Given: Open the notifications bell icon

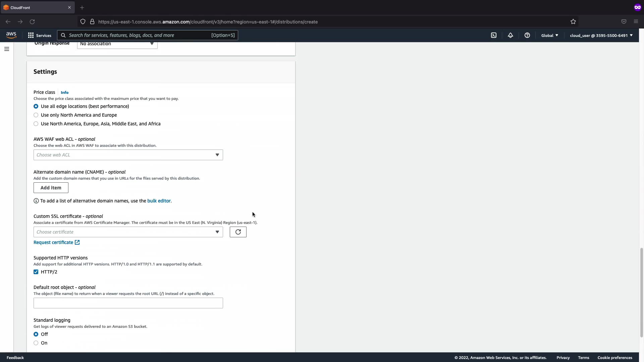Looking at the screenshot, I should coord(510,35).
